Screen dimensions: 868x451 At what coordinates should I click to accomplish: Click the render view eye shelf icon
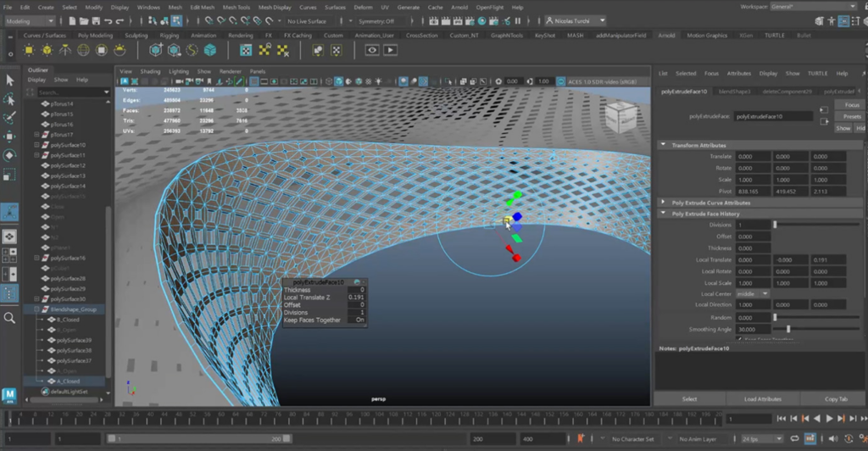pos(372,50)
